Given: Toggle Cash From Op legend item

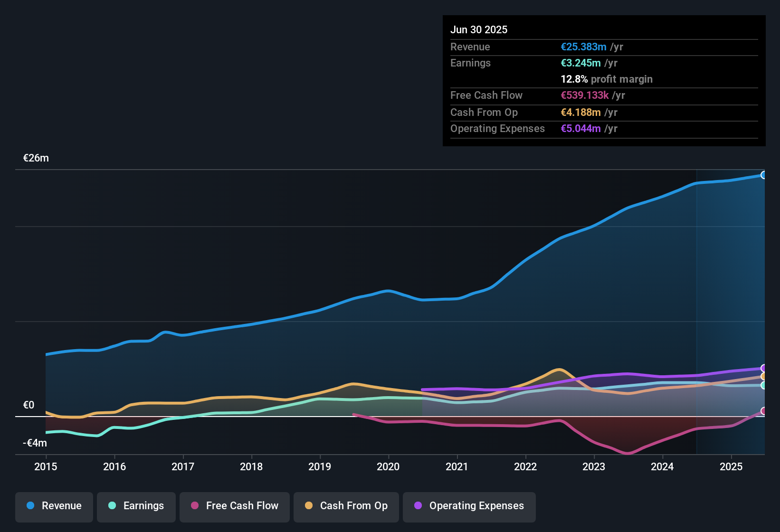Looking at the screenshot, I should point(346,506).
